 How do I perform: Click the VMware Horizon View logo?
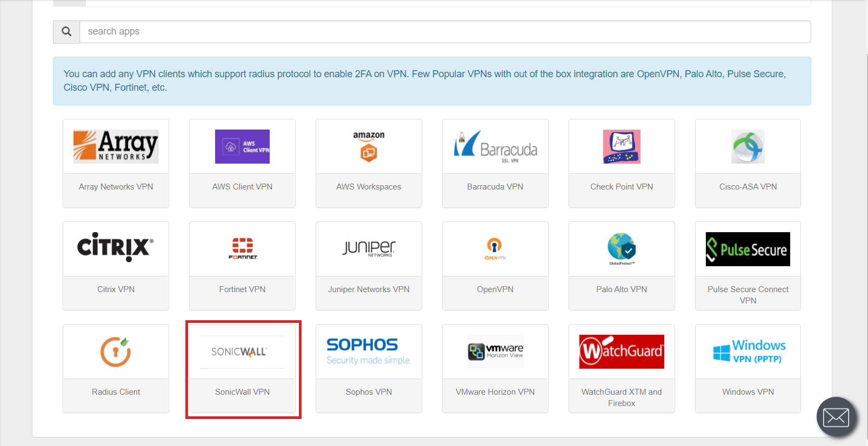pyautogui.click(x=495, y=352)
